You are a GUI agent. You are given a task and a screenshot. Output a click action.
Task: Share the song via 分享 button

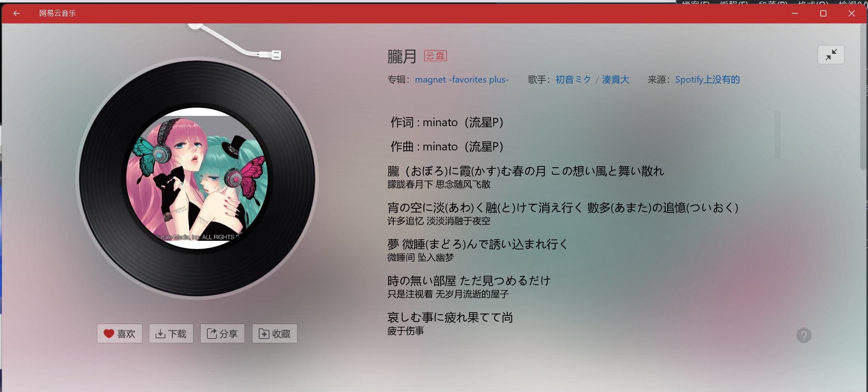coord(223,334)
